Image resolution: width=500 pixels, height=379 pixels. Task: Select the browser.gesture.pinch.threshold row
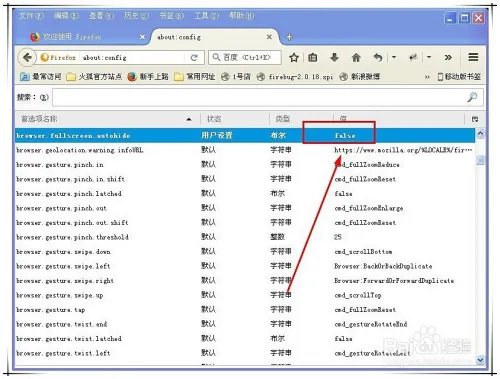[245, 237]
